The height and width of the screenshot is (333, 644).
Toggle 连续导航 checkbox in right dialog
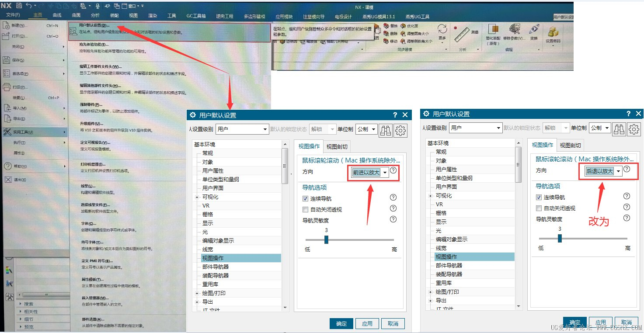(539, 197)
